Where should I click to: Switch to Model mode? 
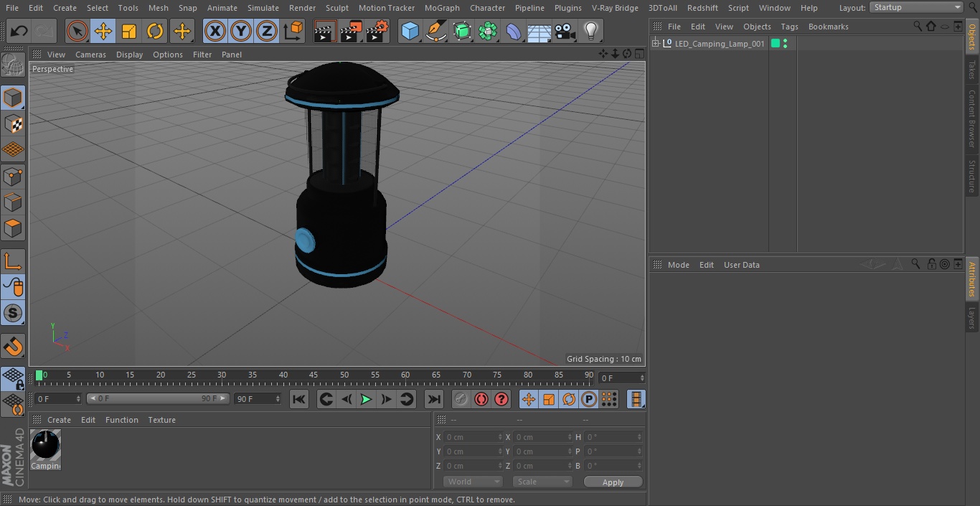click(x=13, y=98)
